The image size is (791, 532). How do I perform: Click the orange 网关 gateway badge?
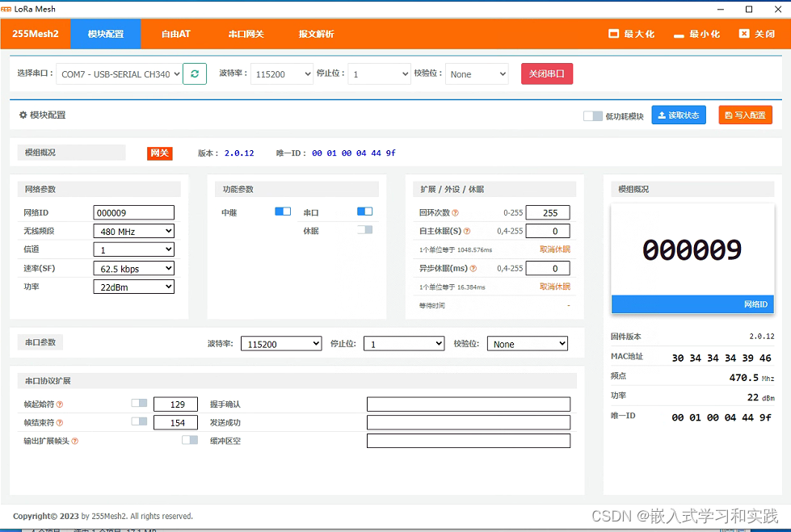point(159,153)
